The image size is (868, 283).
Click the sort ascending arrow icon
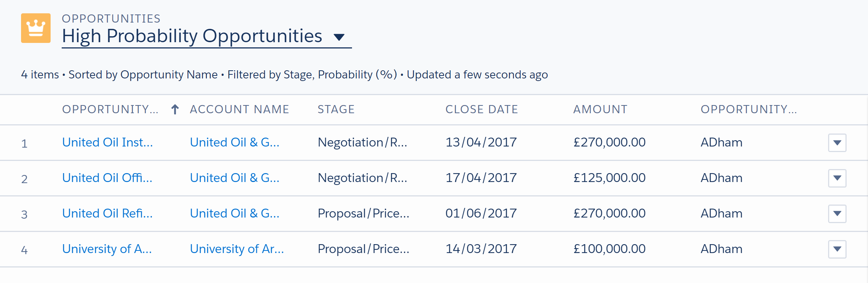coord(175,109)
